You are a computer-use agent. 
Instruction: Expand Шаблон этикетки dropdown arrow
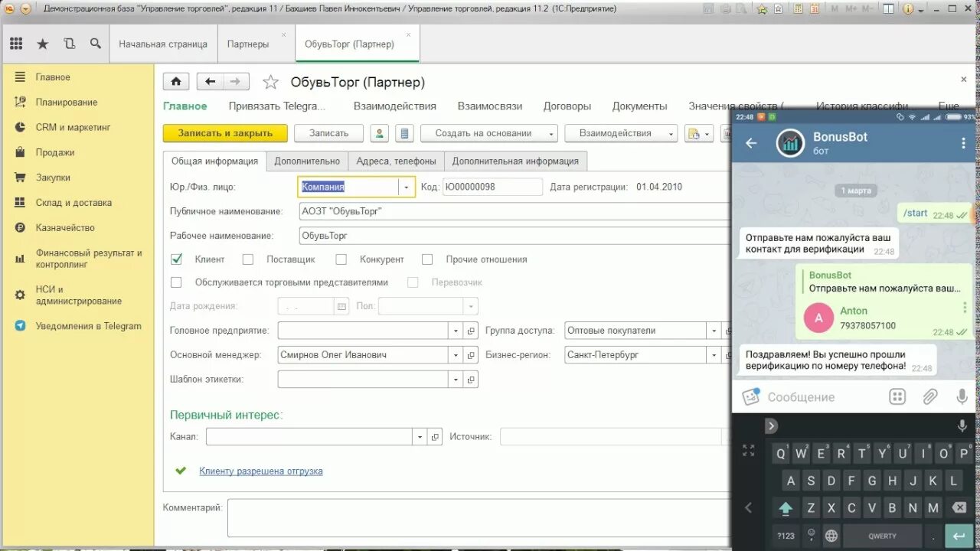pos(456,379)
